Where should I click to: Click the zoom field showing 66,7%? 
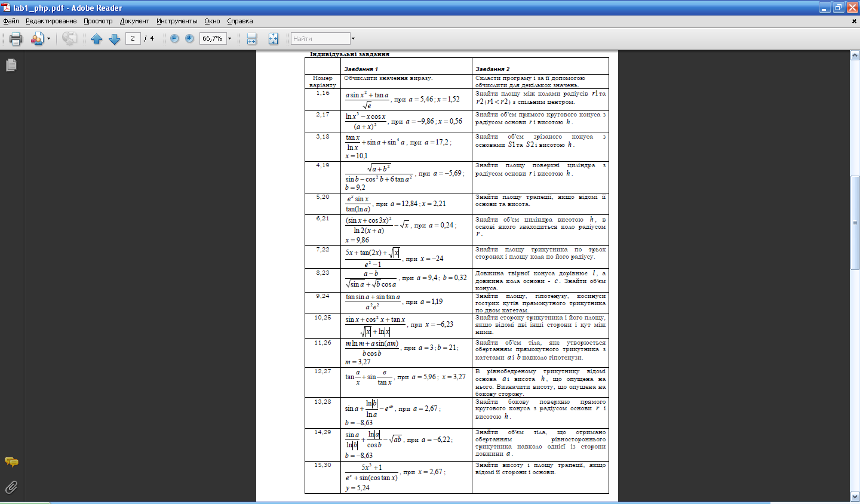(213, 38)
